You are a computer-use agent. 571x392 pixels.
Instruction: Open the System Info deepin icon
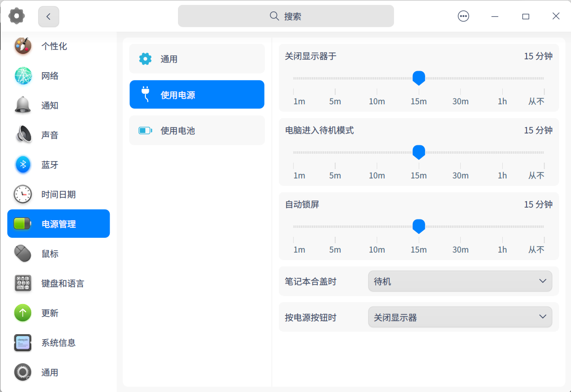point(23,342)
